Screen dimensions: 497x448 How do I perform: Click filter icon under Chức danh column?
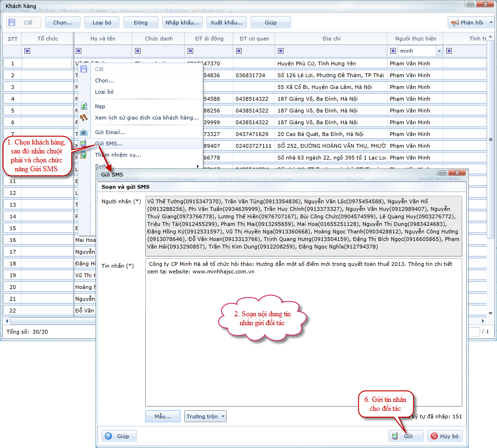click(137, 51)
